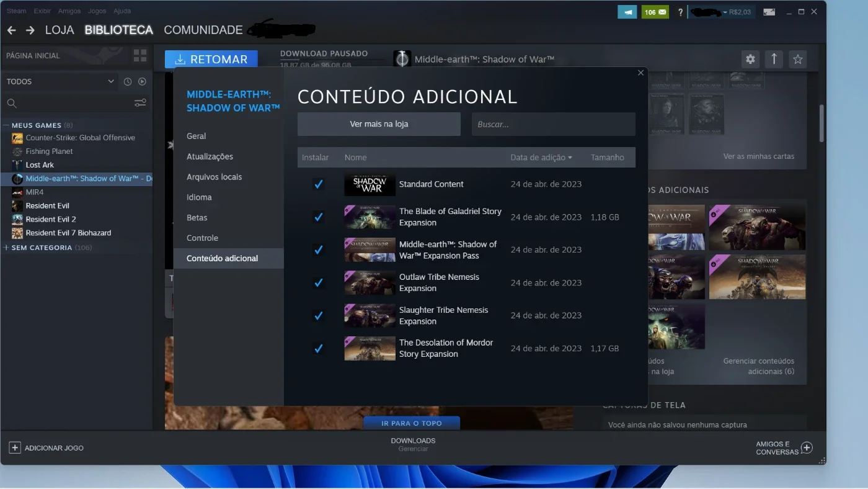Go to the LOJA tab
The height and width of the screenshot is (489, 868).
coord(60,30)
